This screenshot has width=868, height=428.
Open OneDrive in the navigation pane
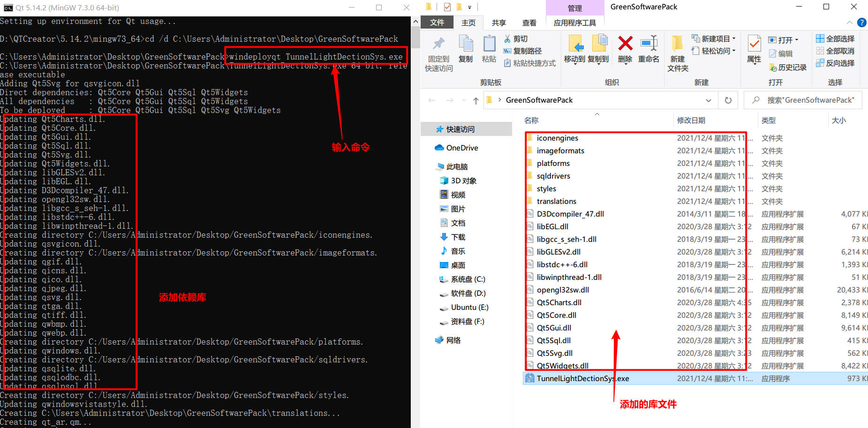[457, 148]
